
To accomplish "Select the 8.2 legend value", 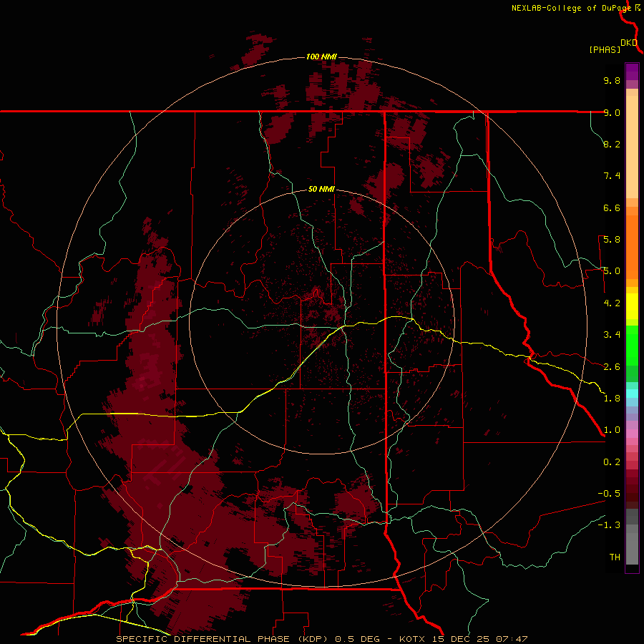I will pyautogui.click(x=612, y=144).
